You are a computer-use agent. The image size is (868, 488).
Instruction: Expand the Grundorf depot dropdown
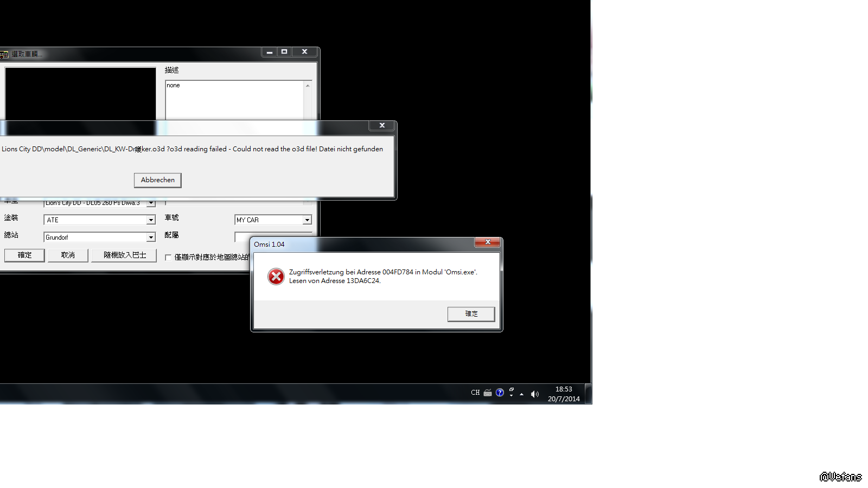151,237
